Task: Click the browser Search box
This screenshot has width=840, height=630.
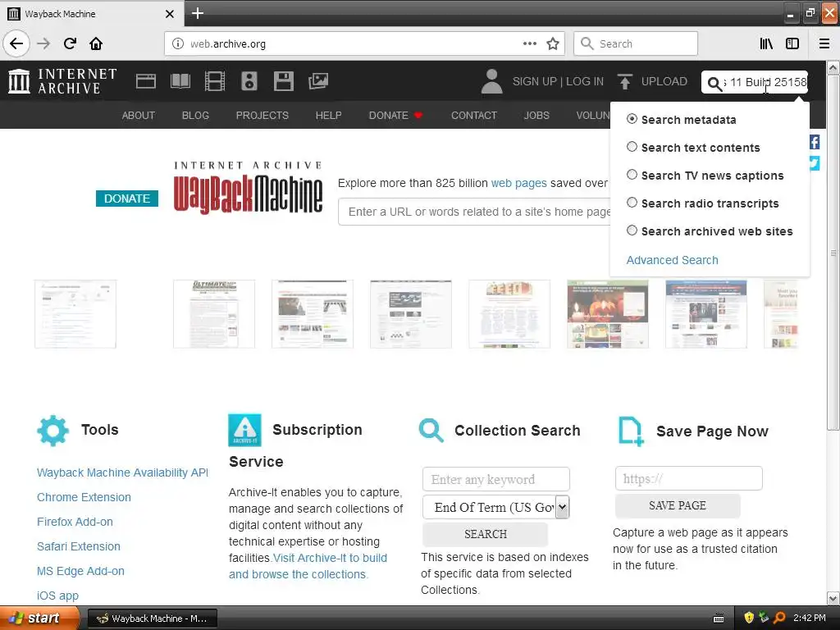Action: tap(636, 43)
